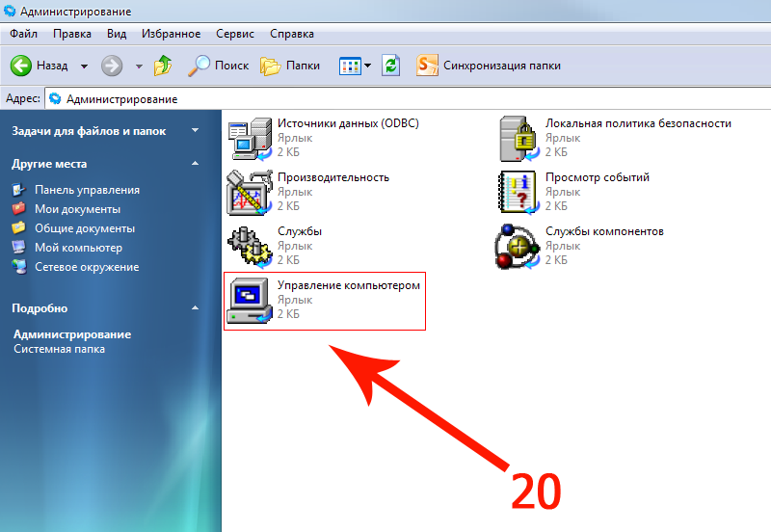Image resolution: width=771 pixels, height=532 pixels.
Task: Open the Views dropdown arrow
Action: [368, 66]
